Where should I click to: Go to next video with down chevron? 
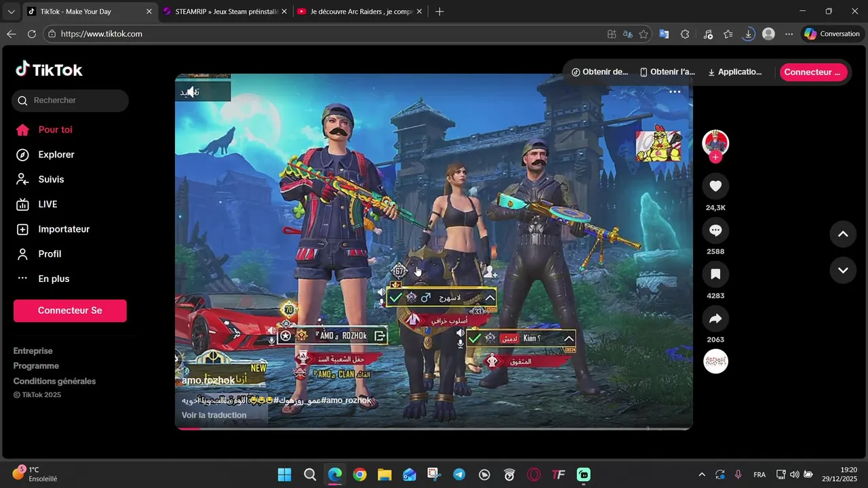pyautogui.click(x=843, y=270)
